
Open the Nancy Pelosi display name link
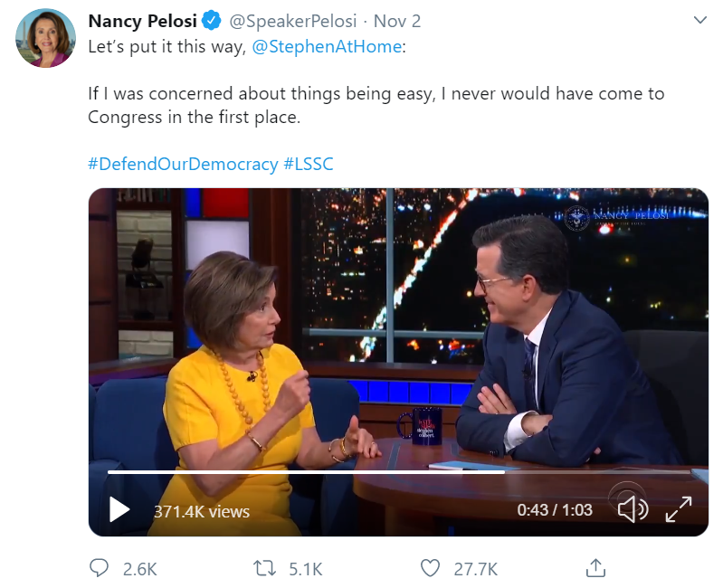(142, 21)
